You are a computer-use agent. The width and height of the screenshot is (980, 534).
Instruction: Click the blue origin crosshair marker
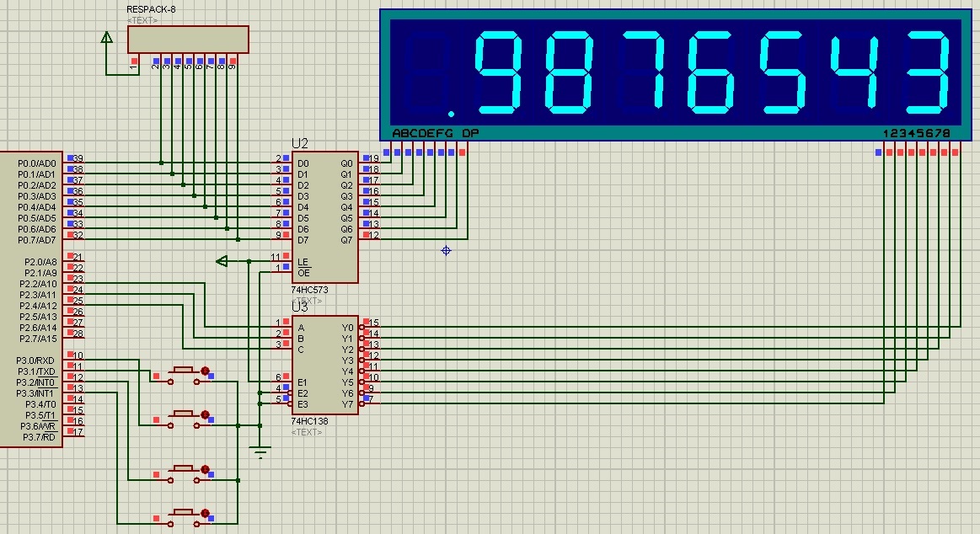click(x=446, y=250)
